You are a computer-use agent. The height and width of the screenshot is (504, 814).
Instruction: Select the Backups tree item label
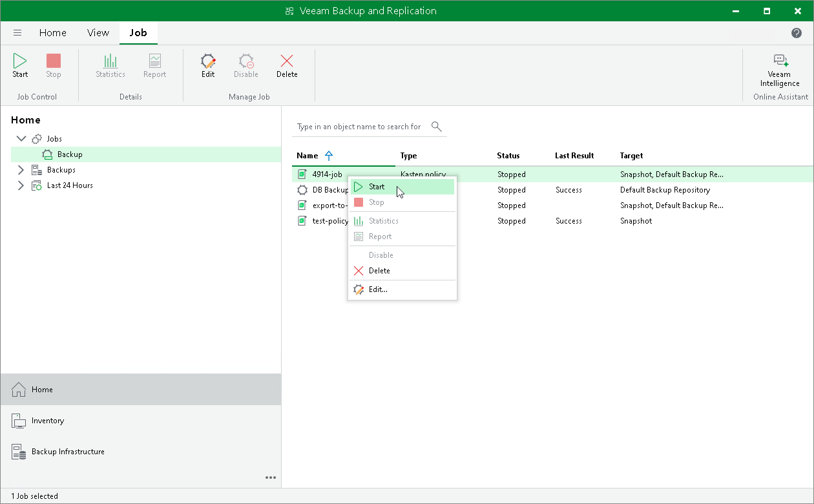pos(61,170)
